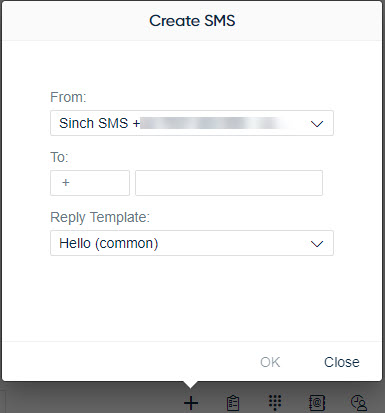The width and height of the screenshot is (385, 413).
Task: Click Close to dismiss Create SMS dialog
Action: click(x=342, y=362)
